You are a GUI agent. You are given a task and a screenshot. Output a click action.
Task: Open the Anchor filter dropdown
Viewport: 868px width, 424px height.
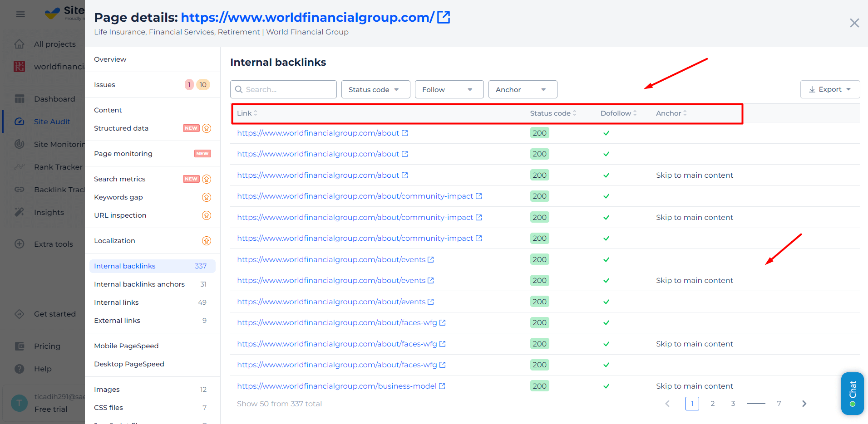pyautogui.click(x=523, y=89)
